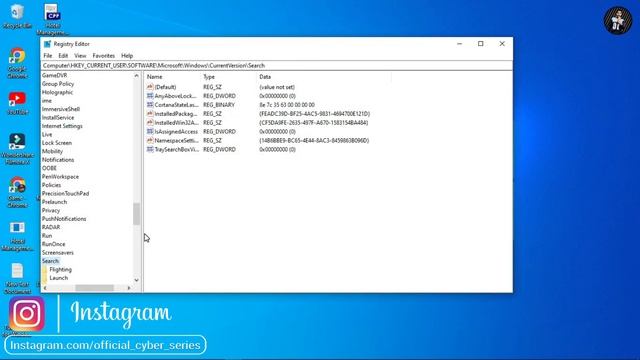Select the PenWorkspace key
The height and width of the screenshot is (360, 640).
click(60, 177)
